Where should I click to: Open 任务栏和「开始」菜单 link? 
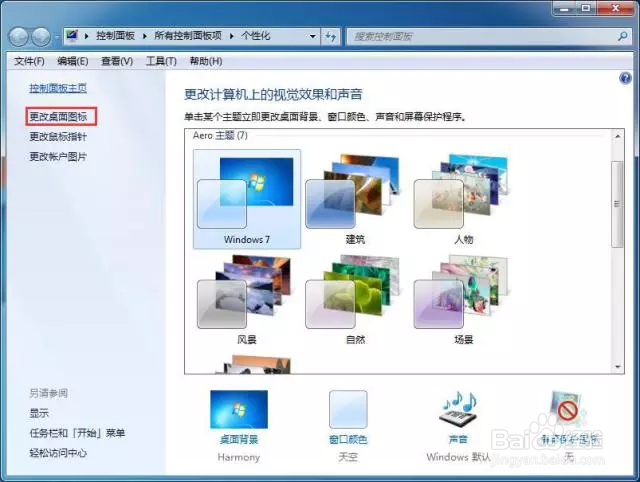77,433
